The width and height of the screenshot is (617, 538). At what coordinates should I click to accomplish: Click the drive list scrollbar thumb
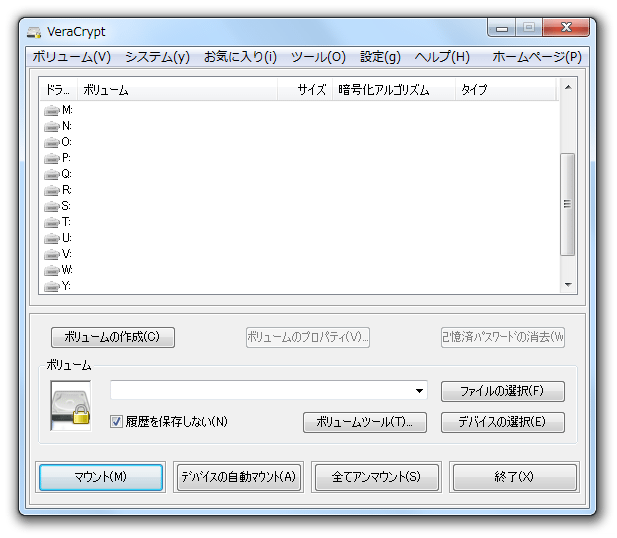(x=567, y=204)
